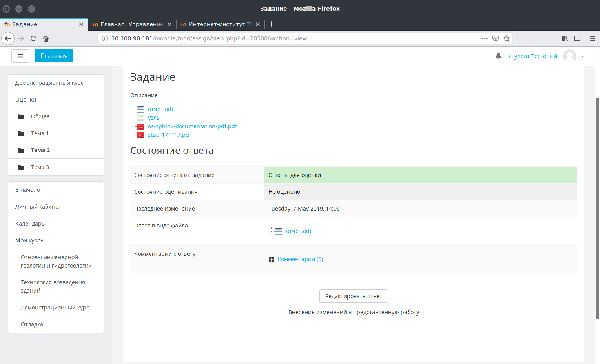Expand the Комментарии (0) plus icon

pos(272,260)
